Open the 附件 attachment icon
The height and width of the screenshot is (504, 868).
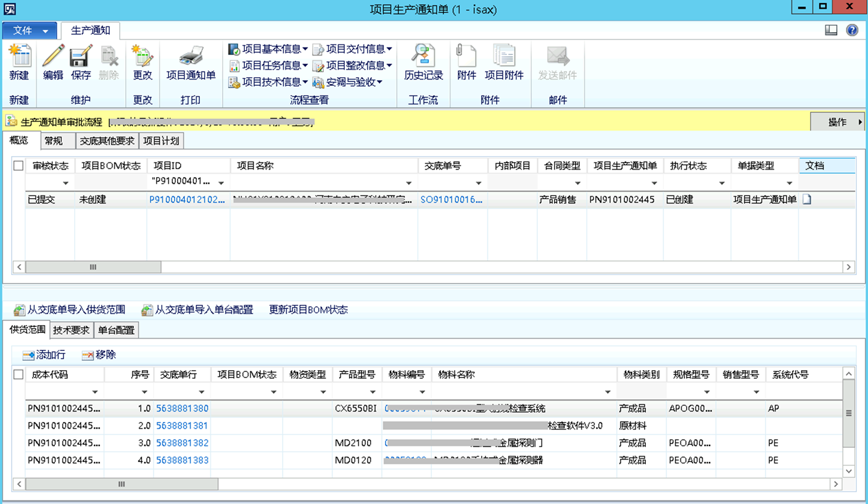click(x=466, y=56)
